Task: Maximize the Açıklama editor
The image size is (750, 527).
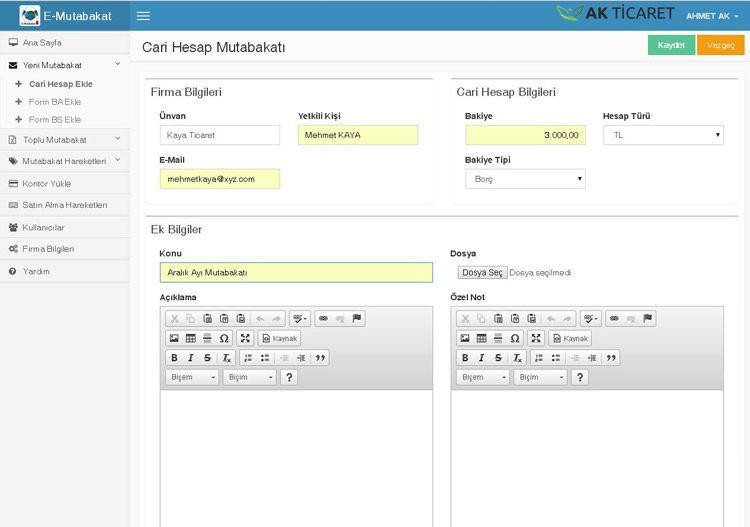Action: [x=245, y=338]
